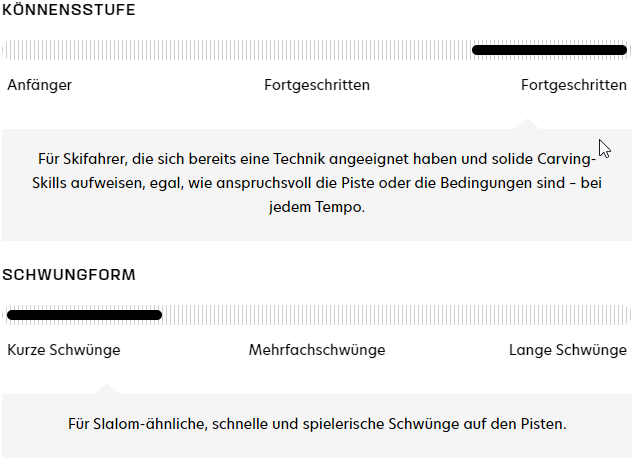Click the skill description starting 'Für Skifahrer'
636x464 pixels.
click(x=317, y=183)
